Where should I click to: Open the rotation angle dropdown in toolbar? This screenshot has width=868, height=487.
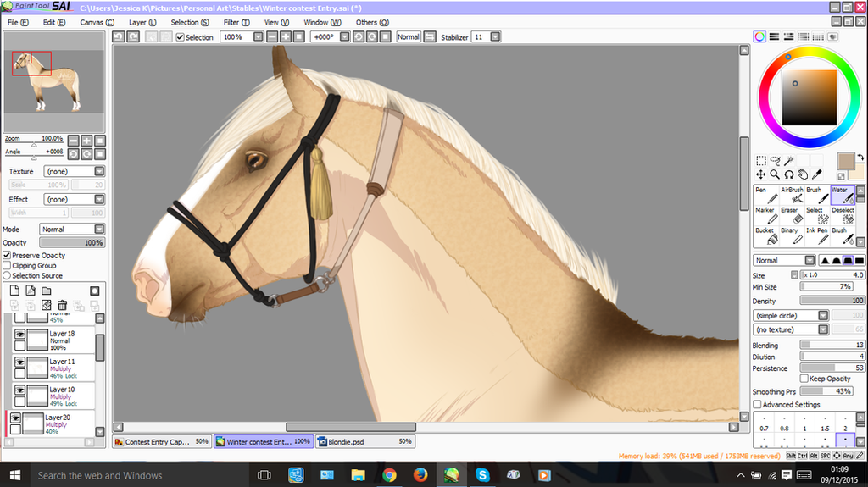pyautogui.click(x=344, y=37)
